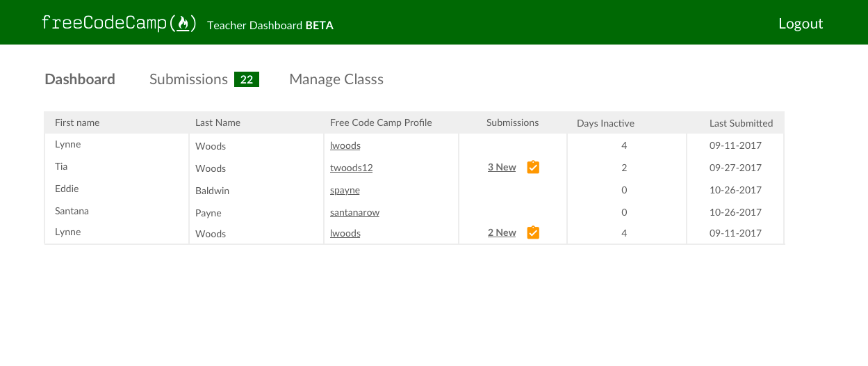Open the Submissions tab
Image resolution: width=868 pixels, height=366 pixels.
[x=188, y=79]
